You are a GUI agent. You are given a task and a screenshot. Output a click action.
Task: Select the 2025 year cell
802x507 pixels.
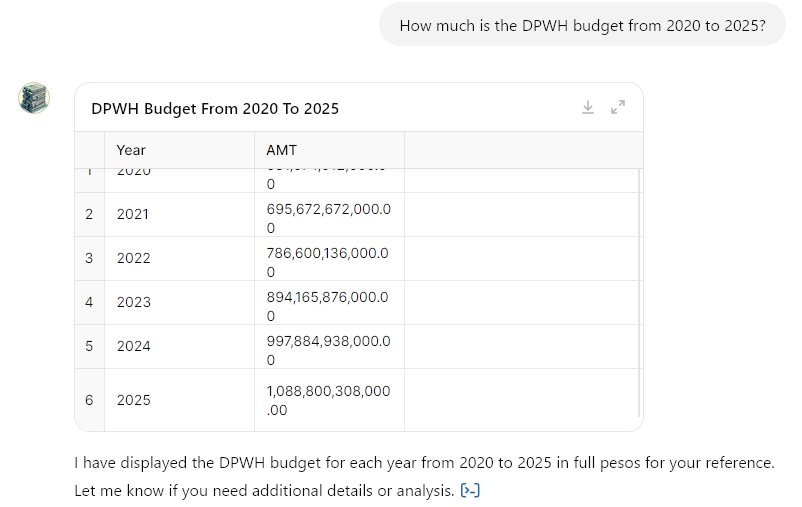click(x=180, y=400)
